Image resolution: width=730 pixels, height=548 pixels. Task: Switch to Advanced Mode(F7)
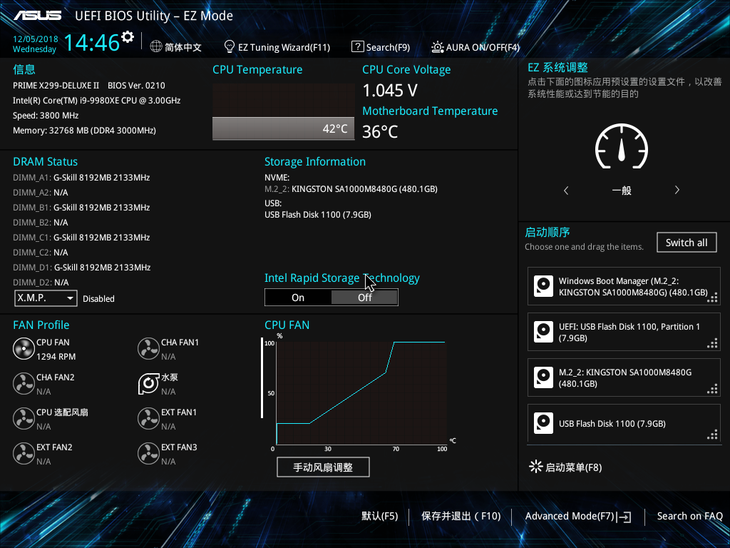[x=570, y=516]
